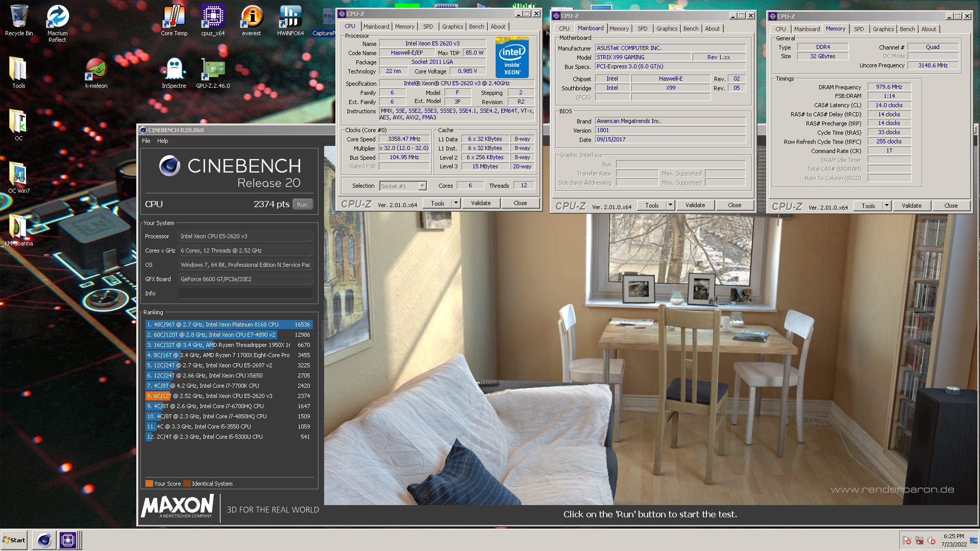Screen dimensions: 980x551
Task: Open HWiNFO64 desktop shortcut
Action: click(x=290, y=20)
